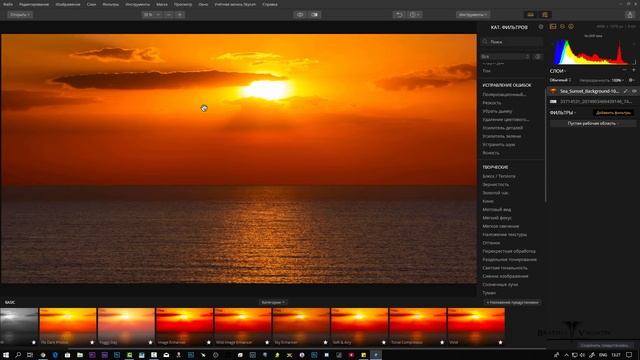Expand the Открыть dropdown in toolbar
This screenshot has height=360, width=640.
[20, 15]
